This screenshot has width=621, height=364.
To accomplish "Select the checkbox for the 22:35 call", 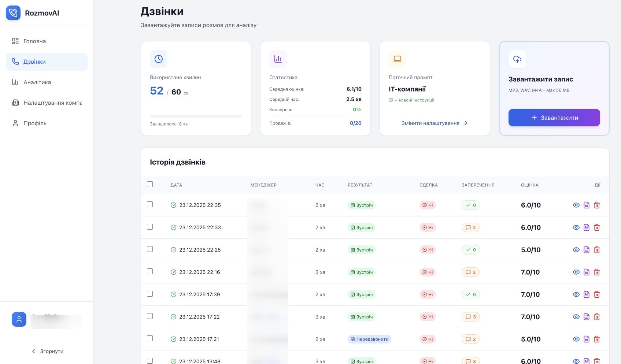I will [x=150, y=204].
